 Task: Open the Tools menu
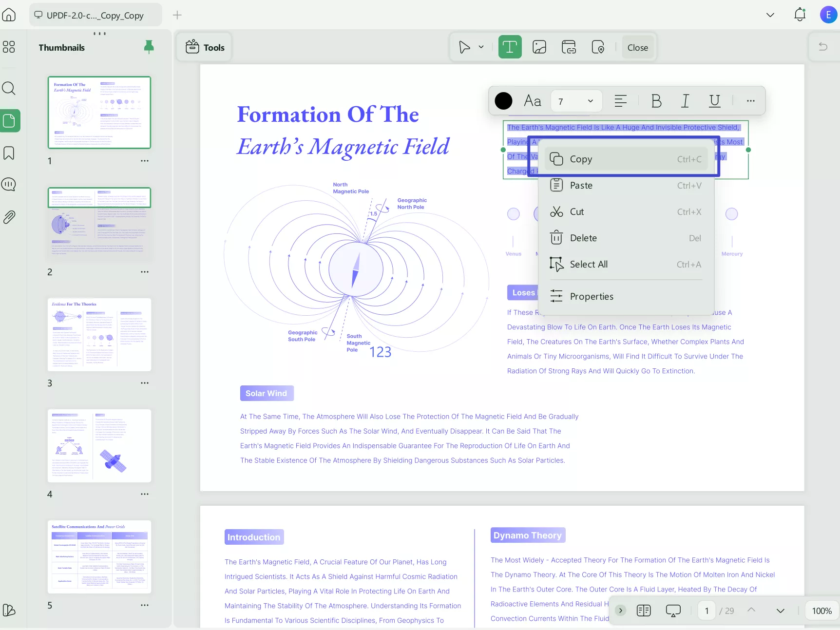[x=205, y=47]
